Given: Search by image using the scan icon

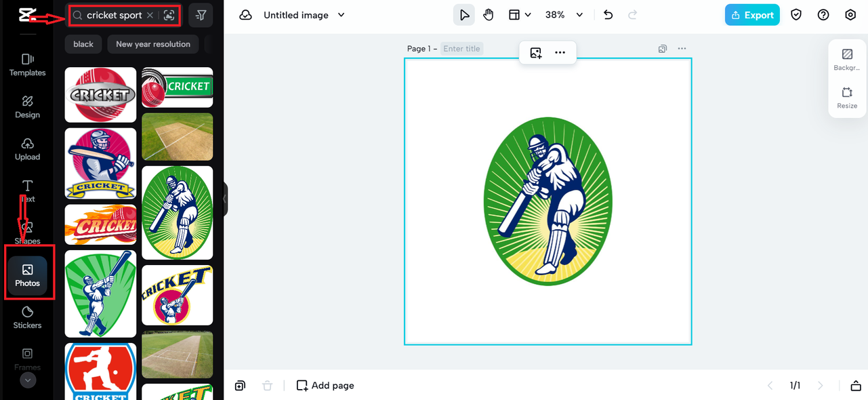Looking at the screenshot, I should coord(169,15).
